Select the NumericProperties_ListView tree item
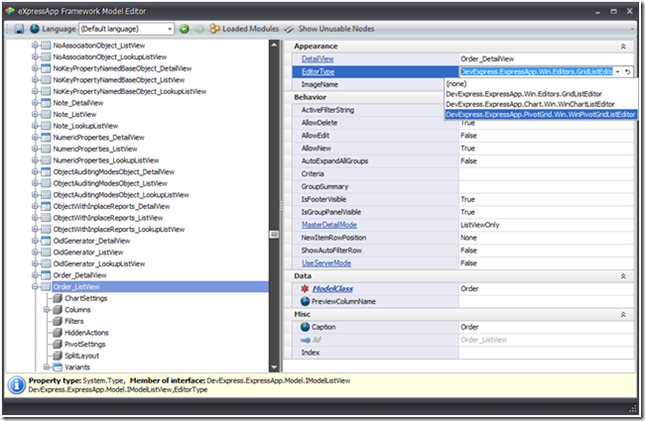 click(95, 149)
